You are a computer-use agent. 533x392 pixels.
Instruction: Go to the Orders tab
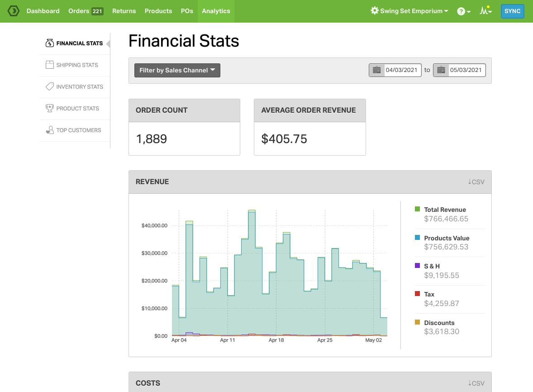click(x=86, y=11)
